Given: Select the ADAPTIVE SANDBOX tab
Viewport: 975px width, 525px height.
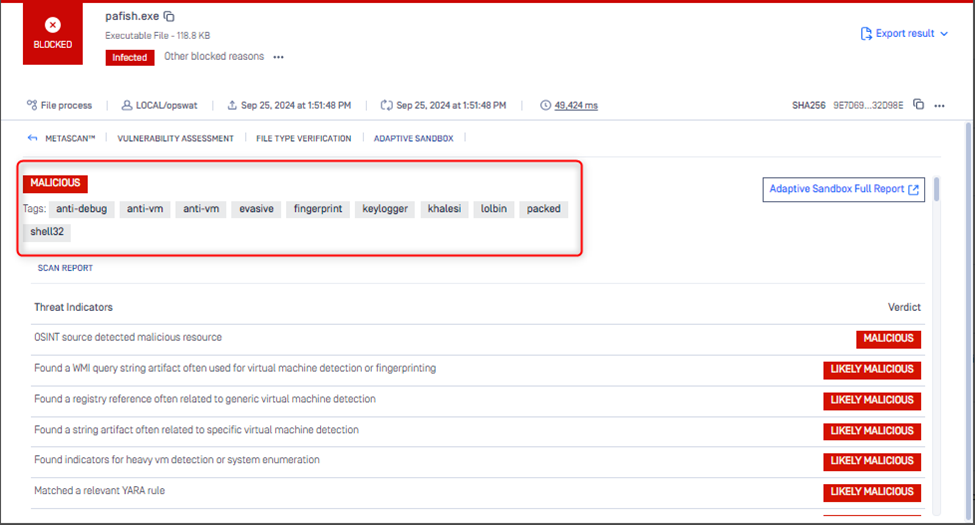Looking at the screenshot, I should click(414, 139).
